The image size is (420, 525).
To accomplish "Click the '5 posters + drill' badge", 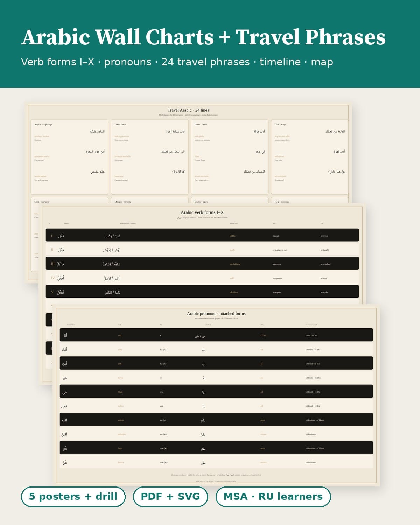I will 73,496.
